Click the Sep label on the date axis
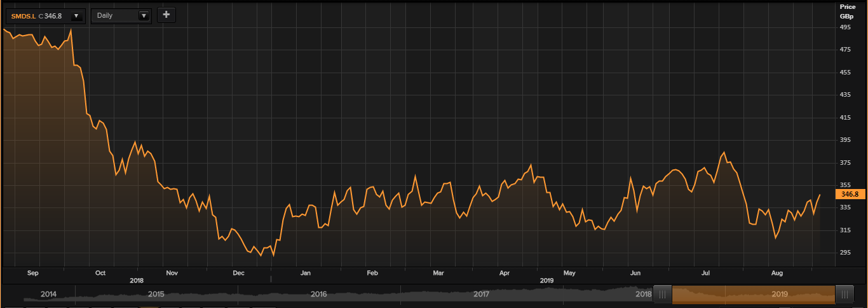 33,273
